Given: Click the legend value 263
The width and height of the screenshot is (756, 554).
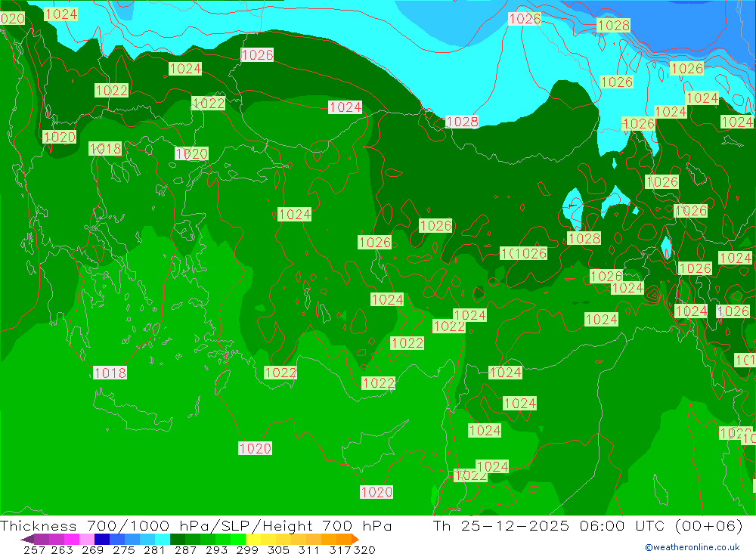Looking at the screenshot, I should pos(62,549).
